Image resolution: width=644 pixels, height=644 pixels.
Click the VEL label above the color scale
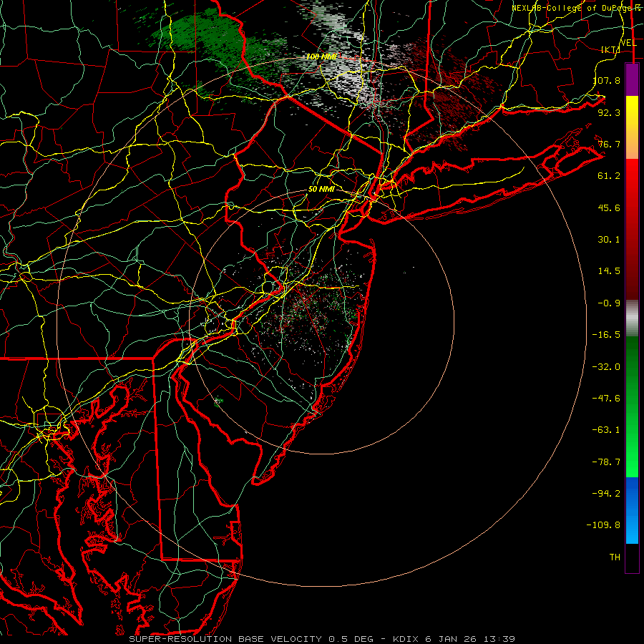tap(628, 42)
